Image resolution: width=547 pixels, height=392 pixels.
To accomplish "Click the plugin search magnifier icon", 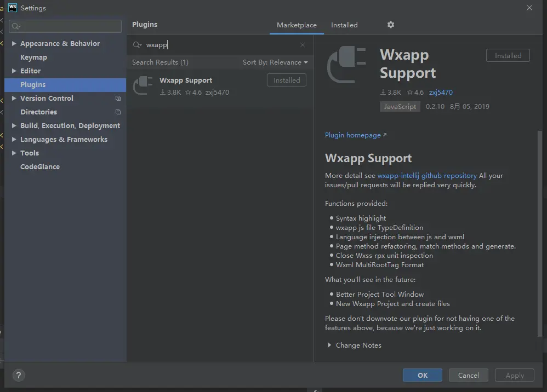I will pyautogui.click(x=137, y=45).
